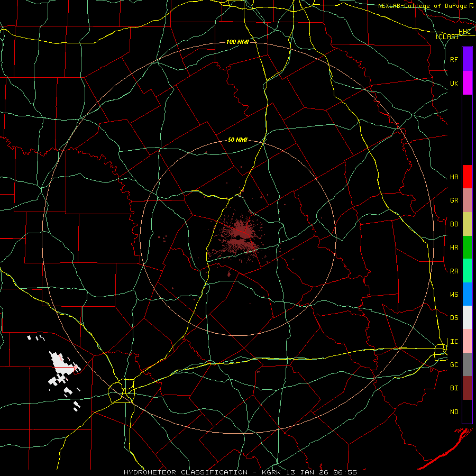Viewport: 476px width, 476px height.
Task: Click the WS blue legend swatch
Action: coord(467,294)
